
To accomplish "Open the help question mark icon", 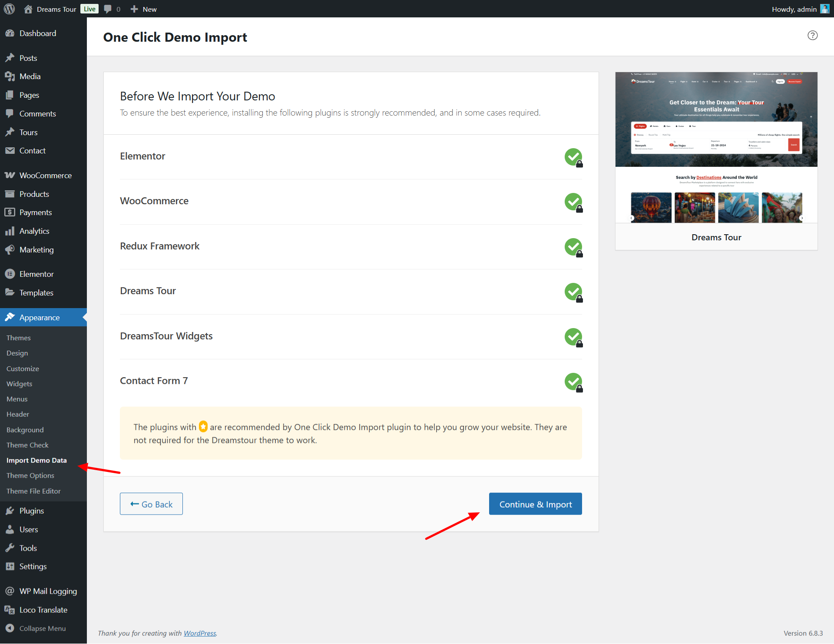I will (812, 36).
